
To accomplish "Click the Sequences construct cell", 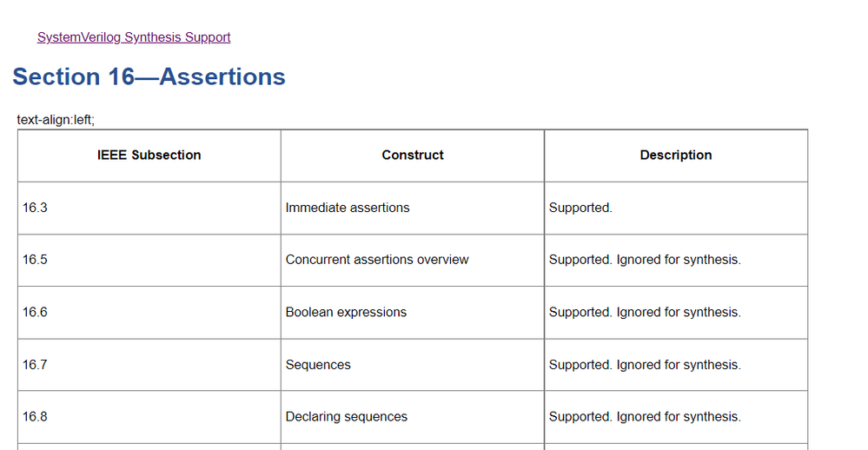I will click(x=318, y=365).
